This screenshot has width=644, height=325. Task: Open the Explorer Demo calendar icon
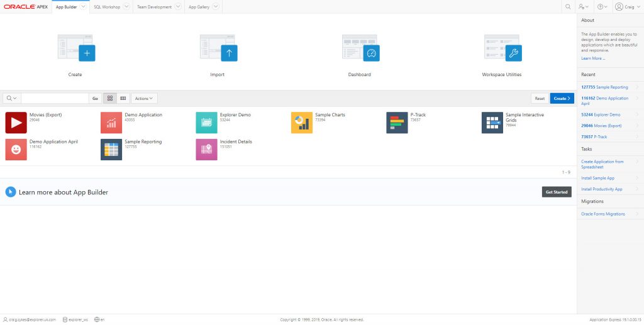206,123
